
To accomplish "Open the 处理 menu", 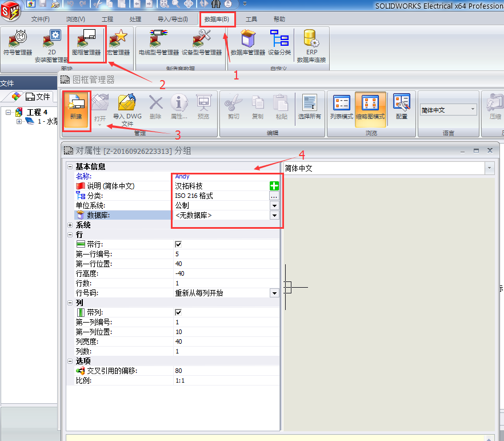I will [135, 19].
